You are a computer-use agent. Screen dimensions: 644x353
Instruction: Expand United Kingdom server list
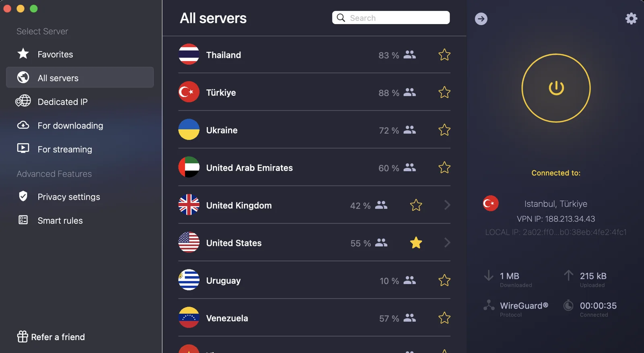click(447, 205)
